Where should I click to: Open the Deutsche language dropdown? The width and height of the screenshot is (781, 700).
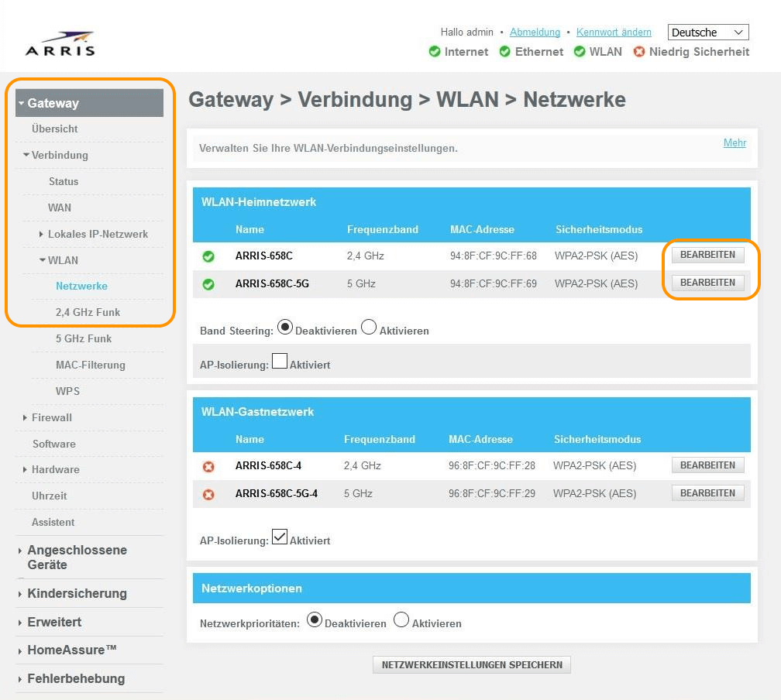click(708, 33)
